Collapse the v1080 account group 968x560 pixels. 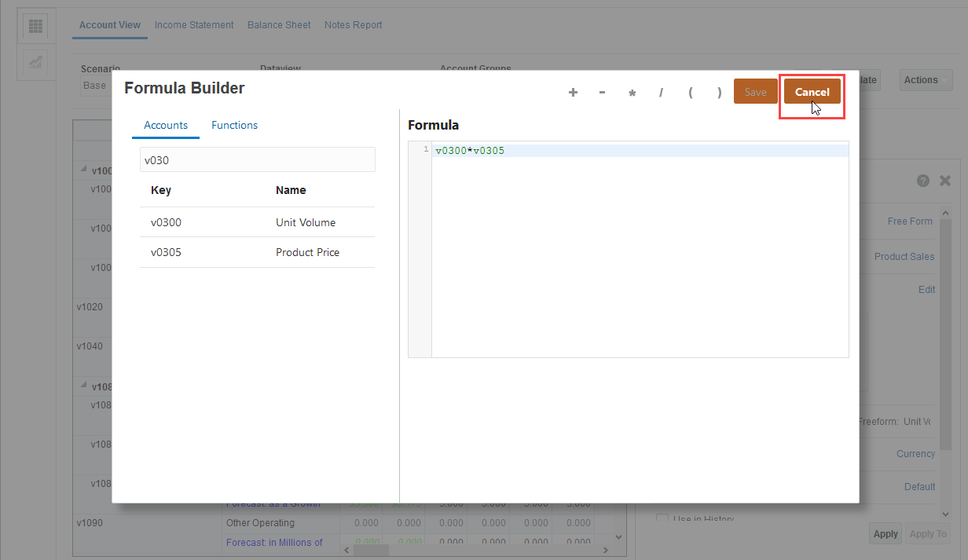pos(83,384)
